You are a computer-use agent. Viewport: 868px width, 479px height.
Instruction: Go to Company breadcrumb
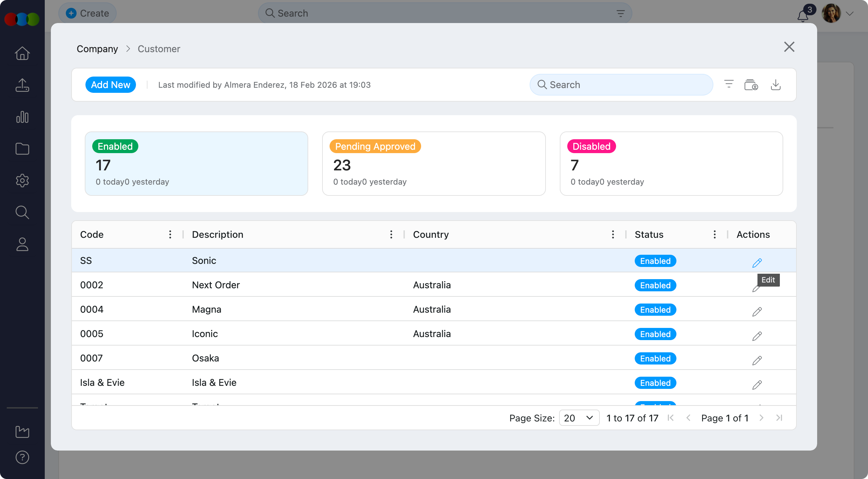[x=97, y=49]
